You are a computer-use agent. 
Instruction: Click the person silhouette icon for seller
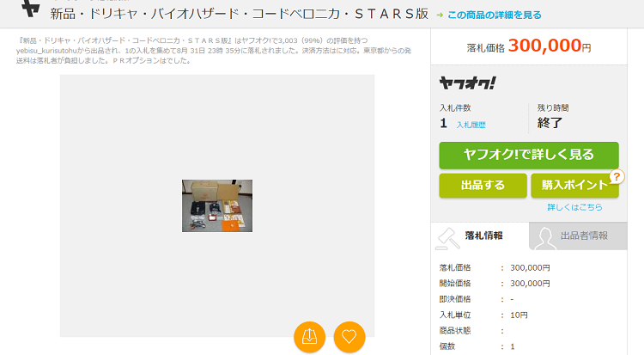pyautogui.click(x=544, y=239)
